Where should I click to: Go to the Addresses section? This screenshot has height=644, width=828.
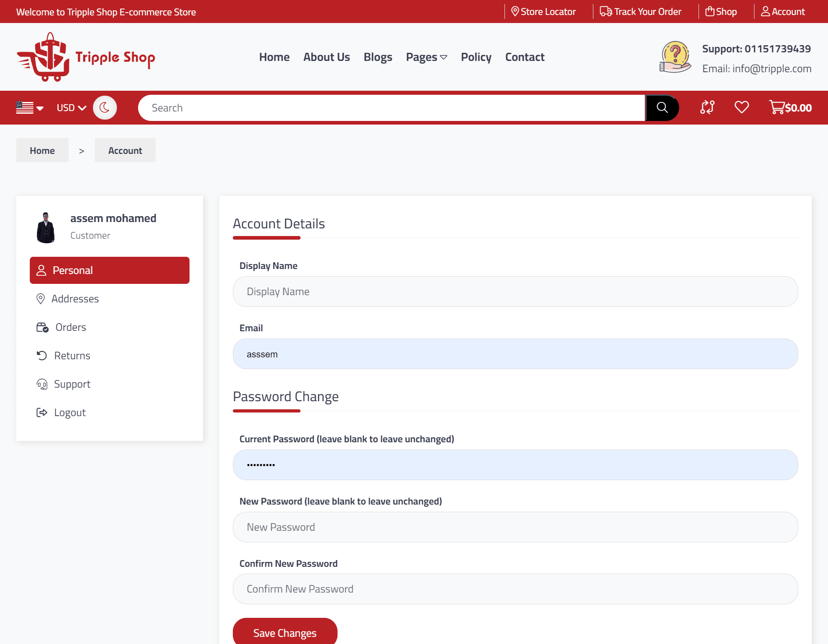point(75,299)
